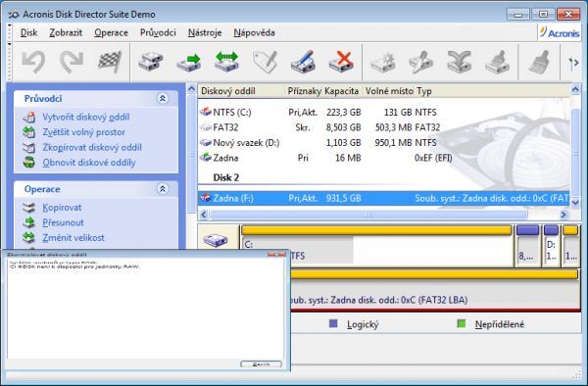Click icon beside Zkopírovat diskový oddíl
This screenshot has width=588, height=386.
pyautogui.click(x=28, y=147)
